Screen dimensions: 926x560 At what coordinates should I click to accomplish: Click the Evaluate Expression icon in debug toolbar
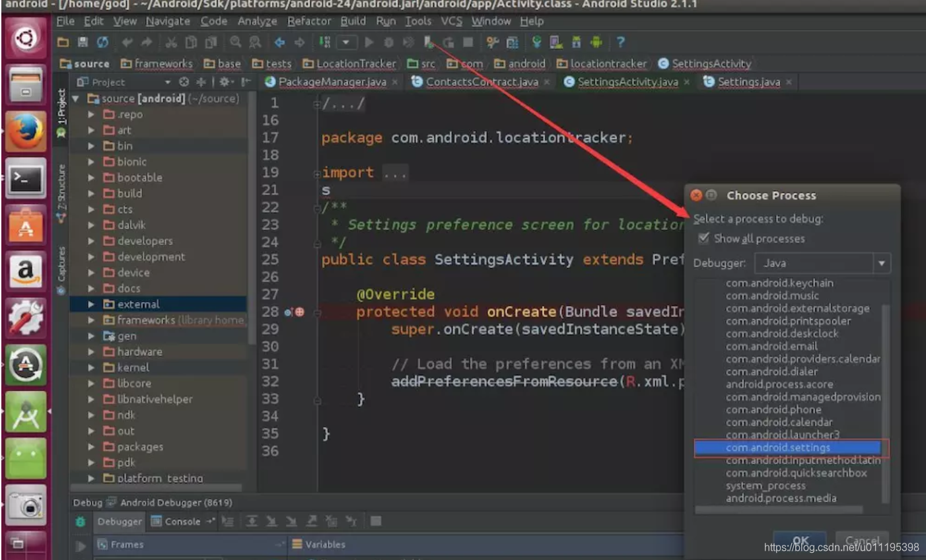point(376,521)
